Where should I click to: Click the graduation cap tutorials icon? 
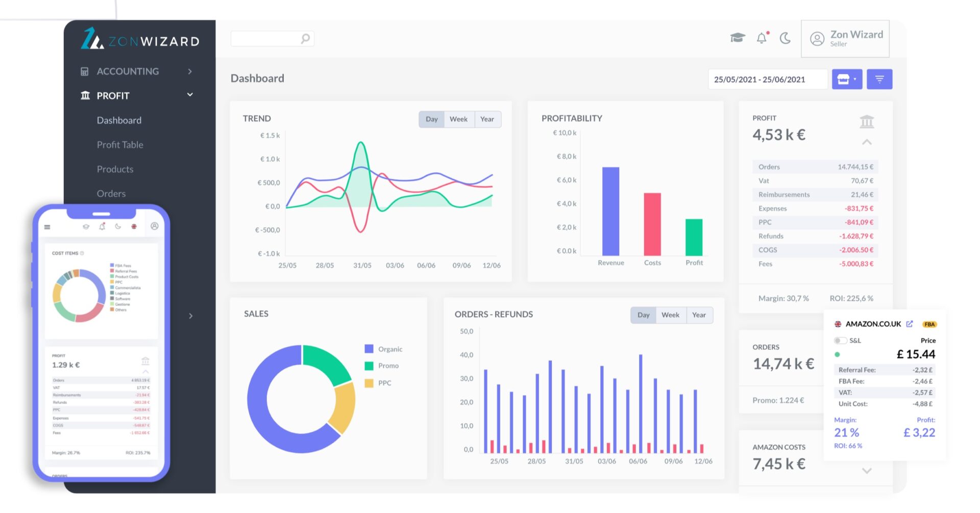pos(737,38)
